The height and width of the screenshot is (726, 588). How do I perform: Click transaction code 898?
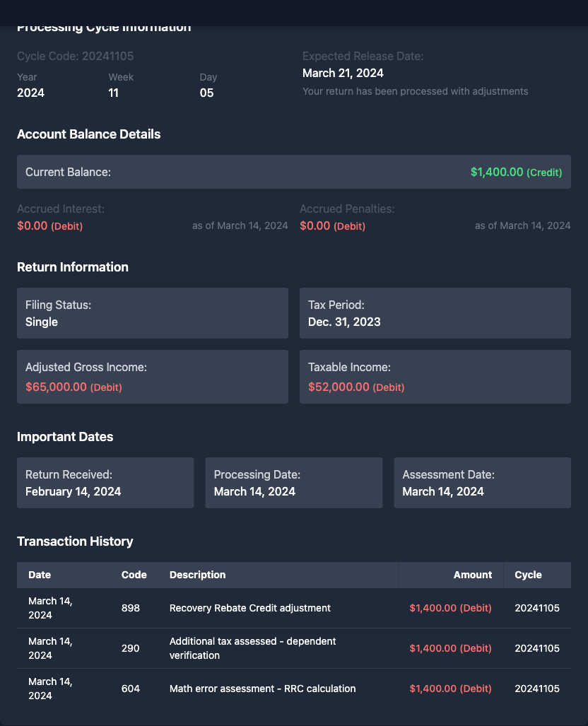130,608
